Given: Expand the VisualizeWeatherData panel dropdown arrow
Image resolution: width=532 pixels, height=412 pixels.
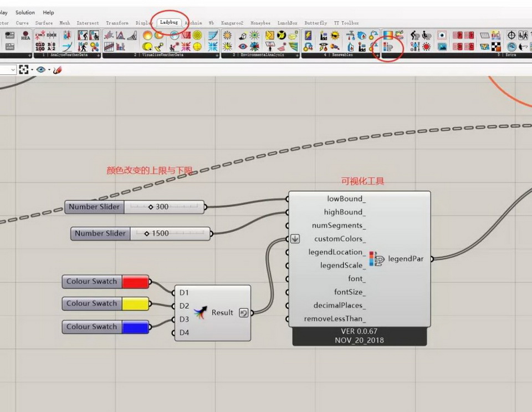Looking at the screenshot, I should tap(217, 55).
